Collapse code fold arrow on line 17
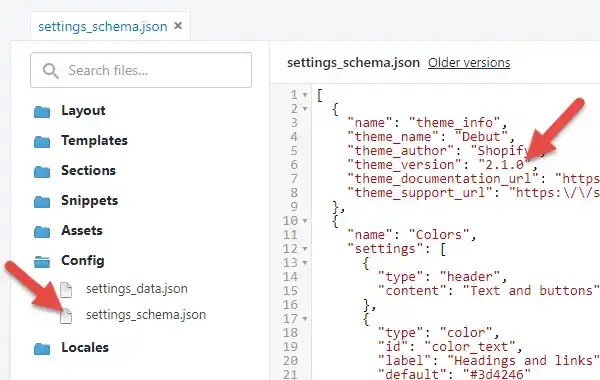The height and width of the screenshot is (380, 600). [x=305, y=319]
